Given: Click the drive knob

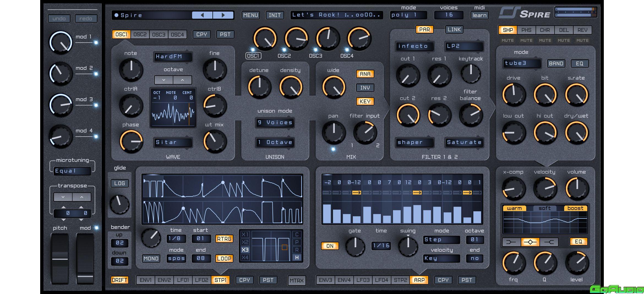Looking at the screenshot, I should pos(514,95).
